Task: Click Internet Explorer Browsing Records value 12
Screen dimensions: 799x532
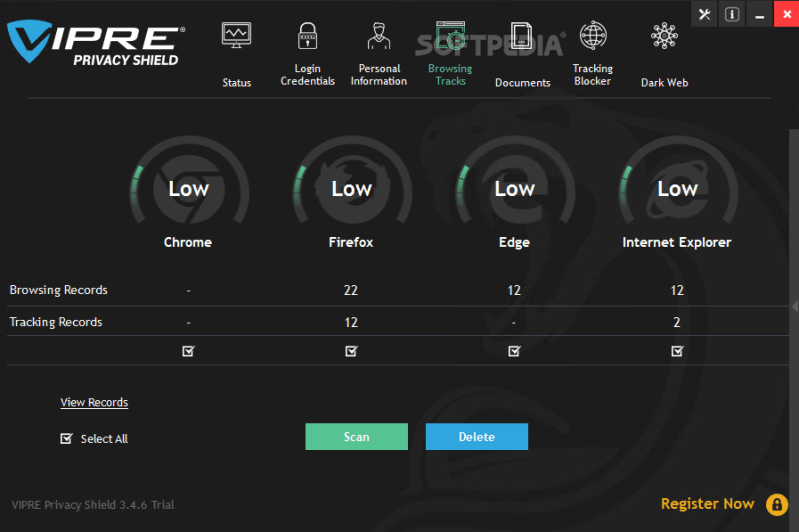Action: pos(677,290)
